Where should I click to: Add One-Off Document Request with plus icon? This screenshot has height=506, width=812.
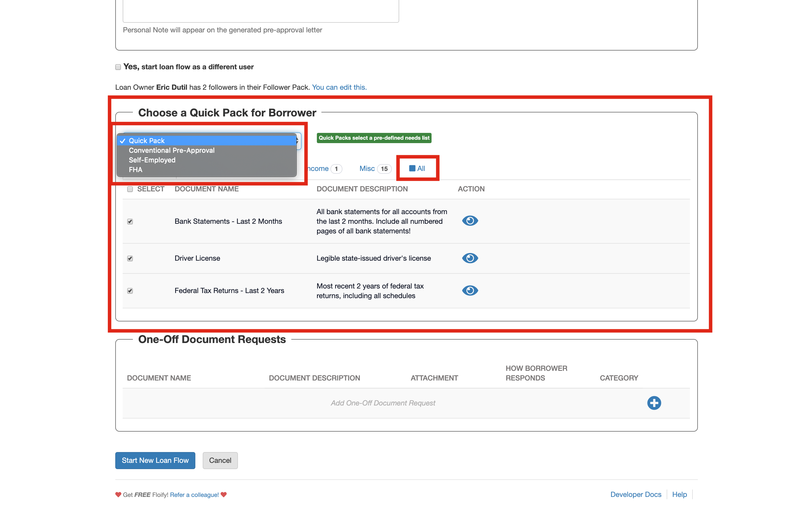[x=654, y=403]
